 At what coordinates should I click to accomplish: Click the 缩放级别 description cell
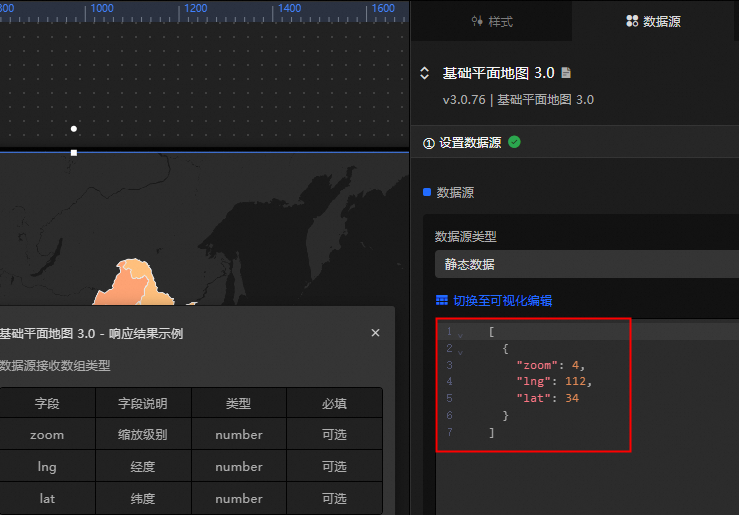[143, 434]
